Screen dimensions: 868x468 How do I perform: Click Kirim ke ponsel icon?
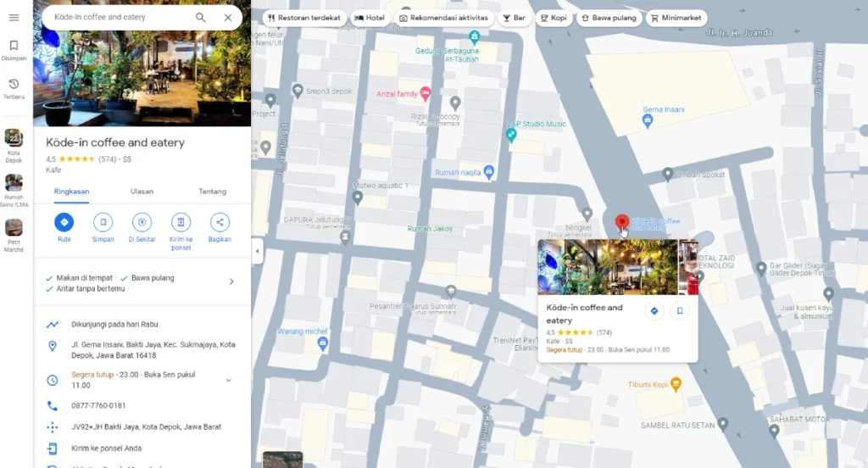pyautogui.click(x=181, y=222)
